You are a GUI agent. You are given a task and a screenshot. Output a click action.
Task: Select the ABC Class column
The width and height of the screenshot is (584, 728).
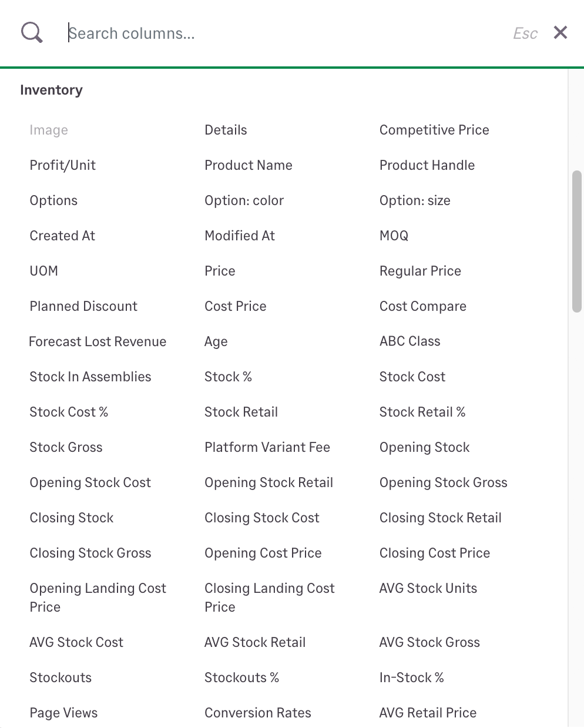coord(410,341)
